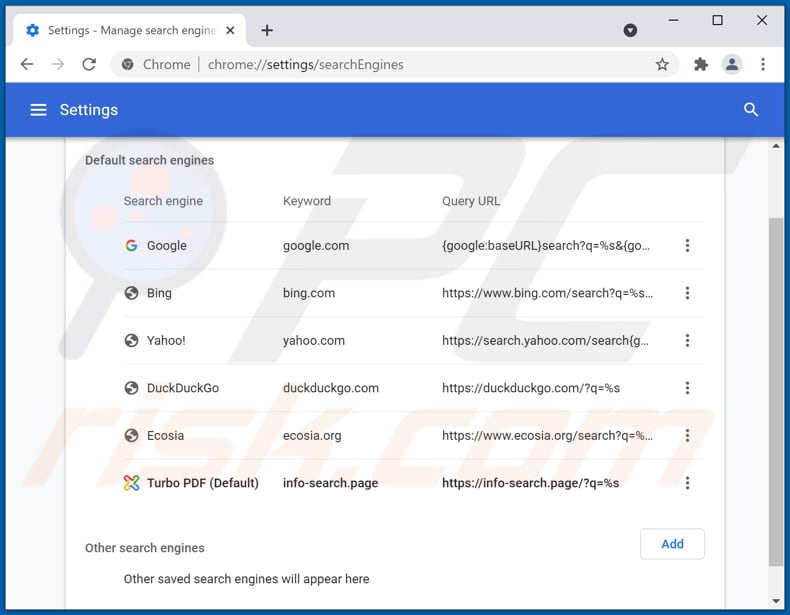Maximize the Chrome window
Screen dimensions: 790x615
[717, 20]
